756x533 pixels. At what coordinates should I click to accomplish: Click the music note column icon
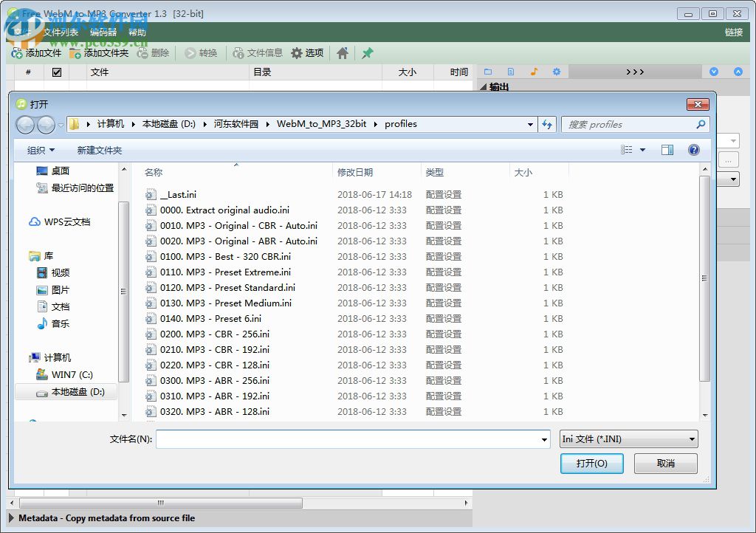tap(533, 71)
